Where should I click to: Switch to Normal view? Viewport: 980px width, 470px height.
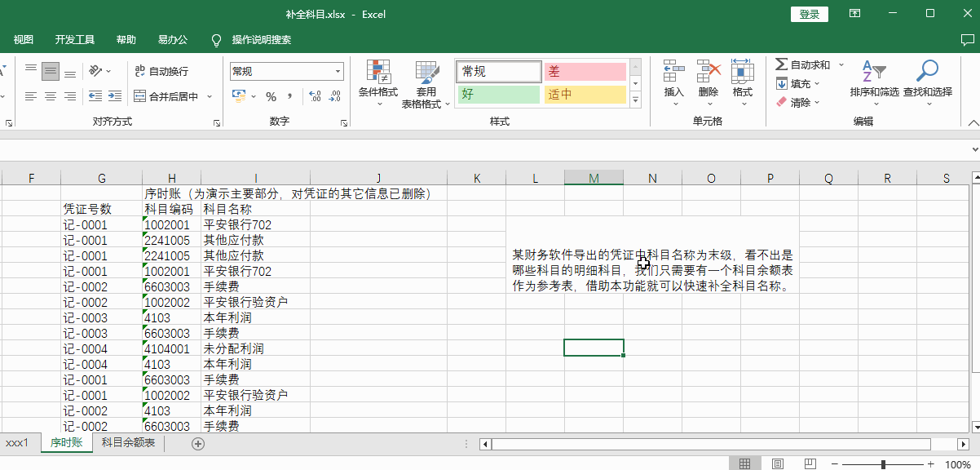744,463
